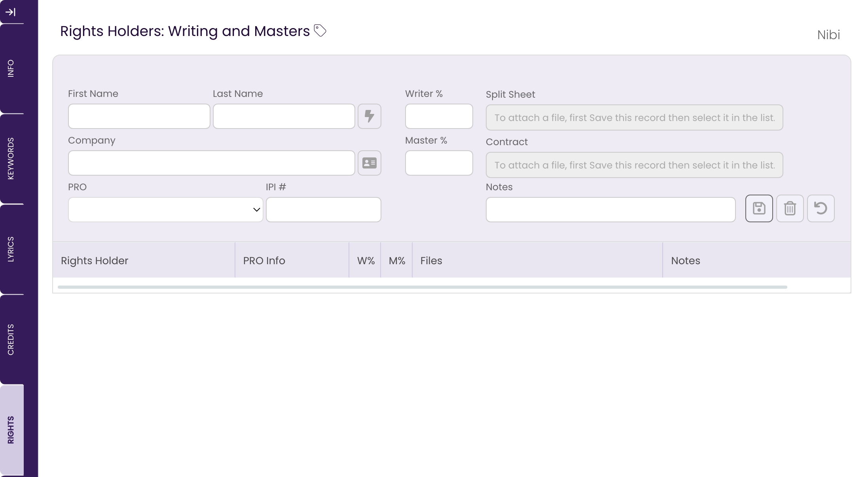The height and width of the screenshot is (477, 868).
Task: Open the PRO dropdown
Action: coord(166,210)
